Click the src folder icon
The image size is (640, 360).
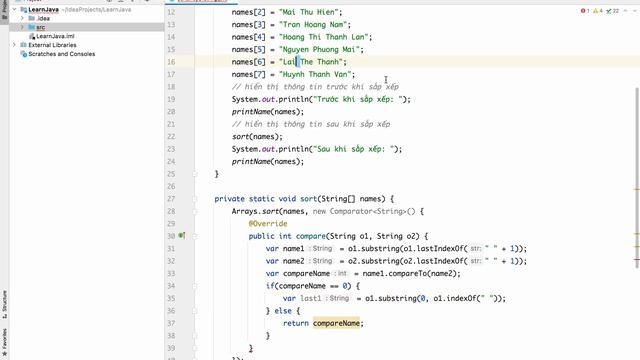tap(31, 27)
